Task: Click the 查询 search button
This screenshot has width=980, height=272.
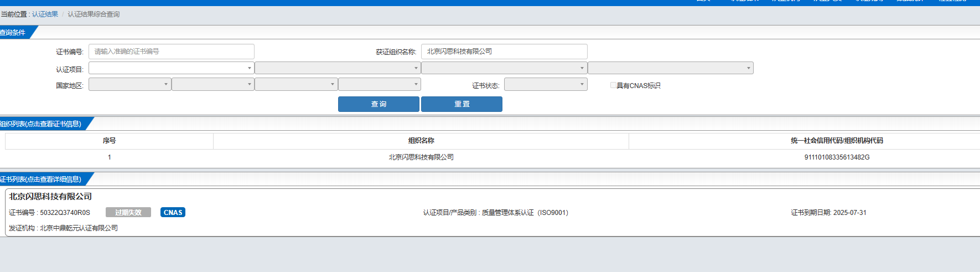Action: (x=378, y=104)
